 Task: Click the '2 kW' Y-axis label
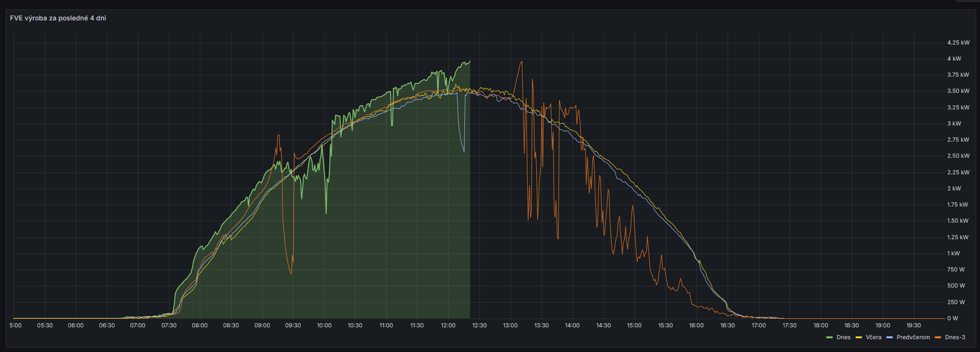954,189
